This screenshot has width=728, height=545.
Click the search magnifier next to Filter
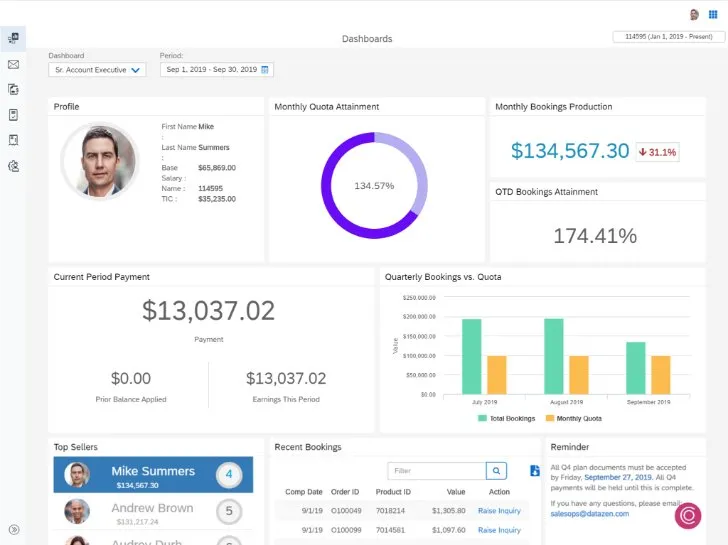coord(497,471)
